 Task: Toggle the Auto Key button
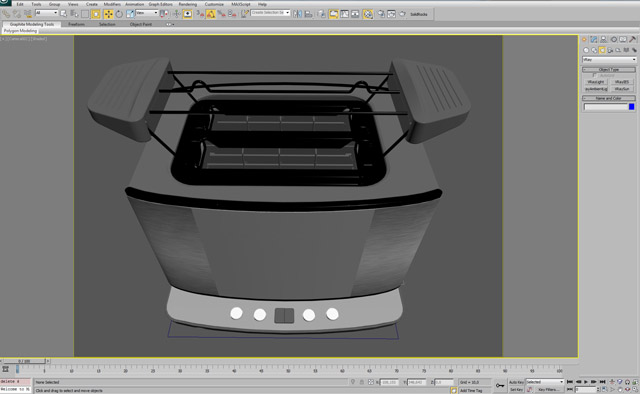click(516, 382)
